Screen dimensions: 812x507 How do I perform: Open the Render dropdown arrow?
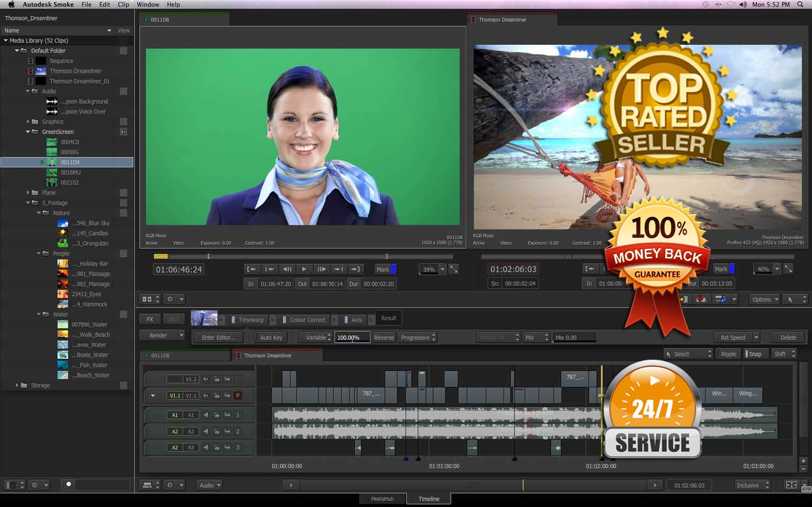(181, 336)
